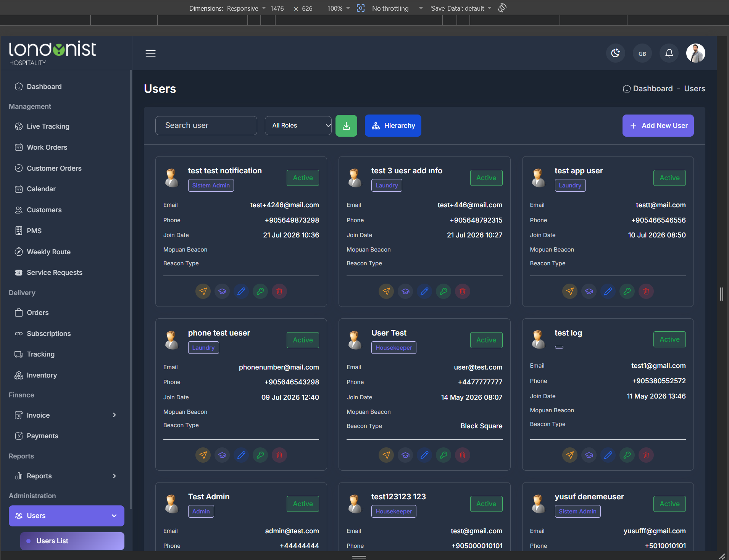
Task: Expand the Invoice submenu
Action: (x=66, y=415)
